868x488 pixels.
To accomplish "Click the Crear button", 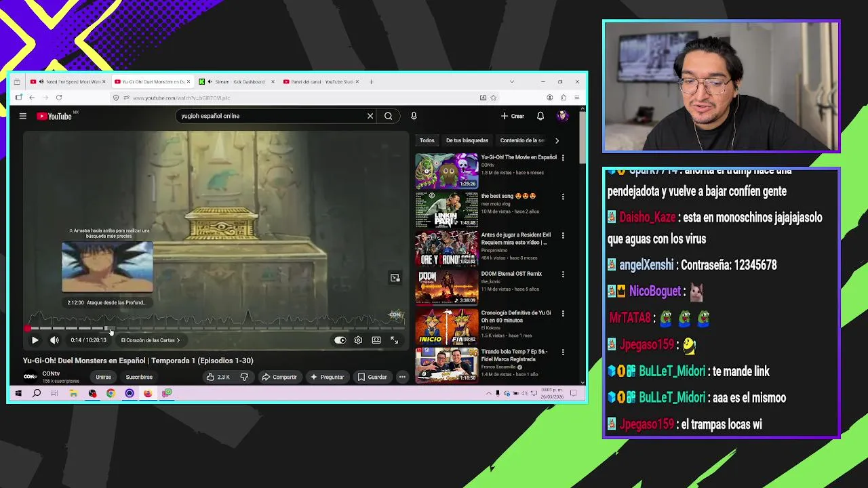I will [513, 116].
